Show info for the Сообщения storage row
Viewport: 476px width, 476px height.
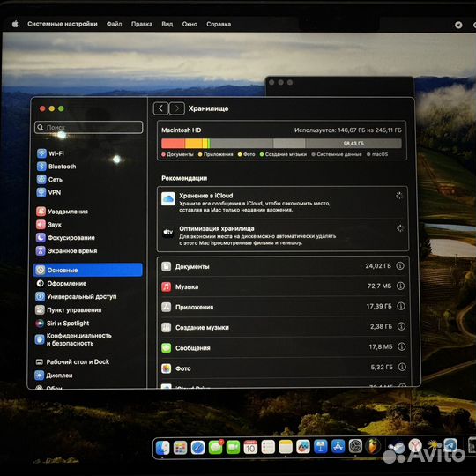click(x=401, y=346)
